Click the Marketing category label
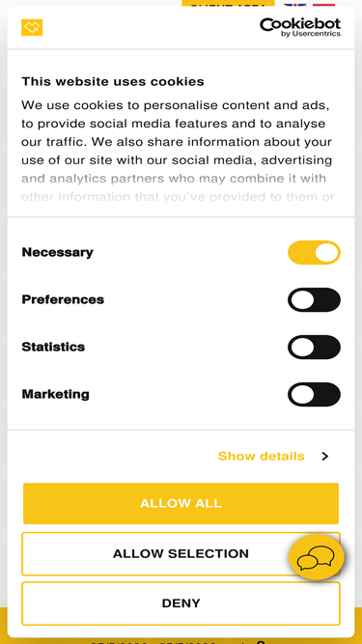 pos(55,394)
